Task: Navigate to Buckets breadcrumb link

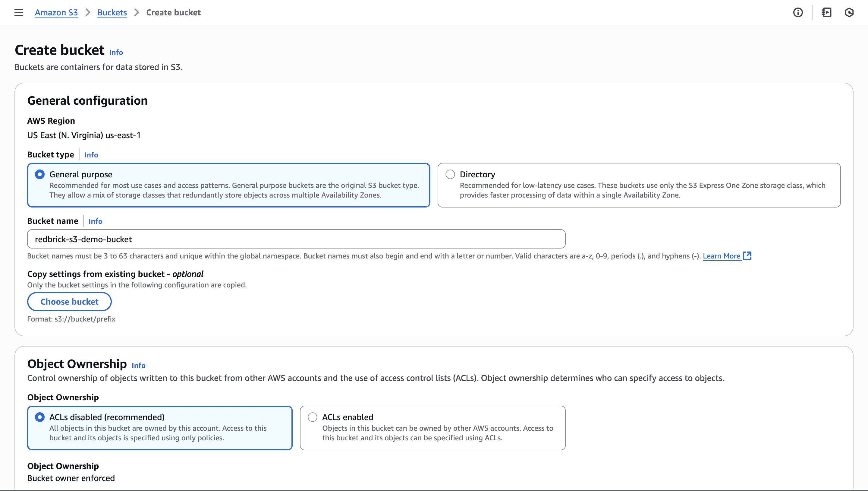Action: pos(112,12)
